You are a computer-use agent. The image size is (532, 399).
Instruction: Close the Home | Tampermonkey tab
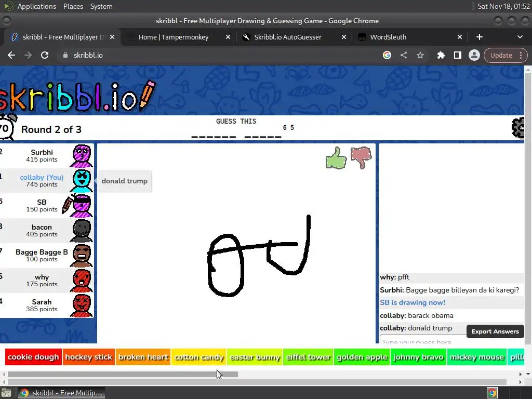tap(228, 37)
